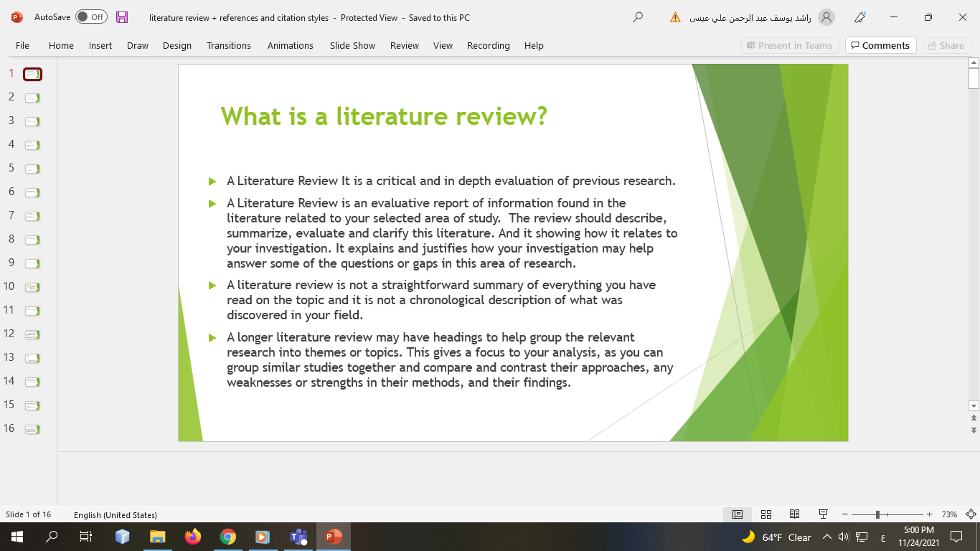Open Reading View from the status bar
The image size is (980, 551).
794,514
